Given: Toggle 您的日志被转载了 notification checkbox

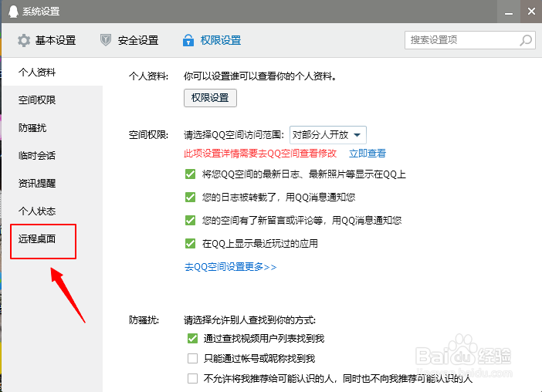Looking at the screenshot, I should pos(190,197).
